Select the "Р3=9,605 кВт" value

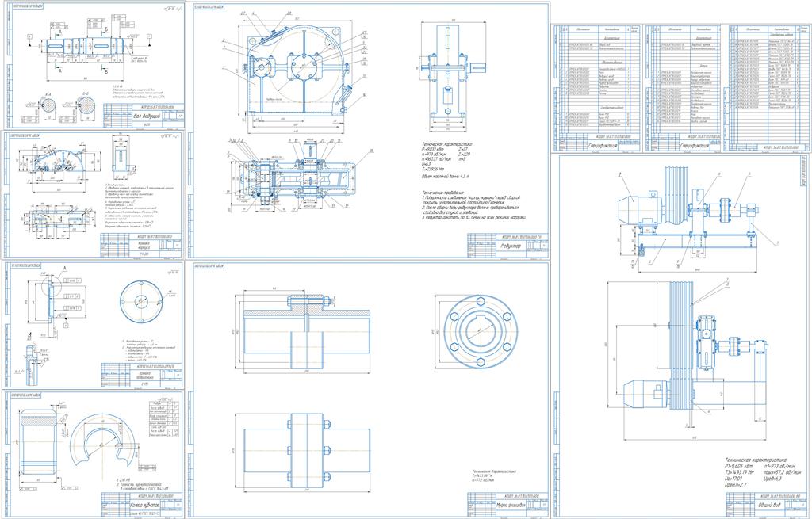pos(740,466)
